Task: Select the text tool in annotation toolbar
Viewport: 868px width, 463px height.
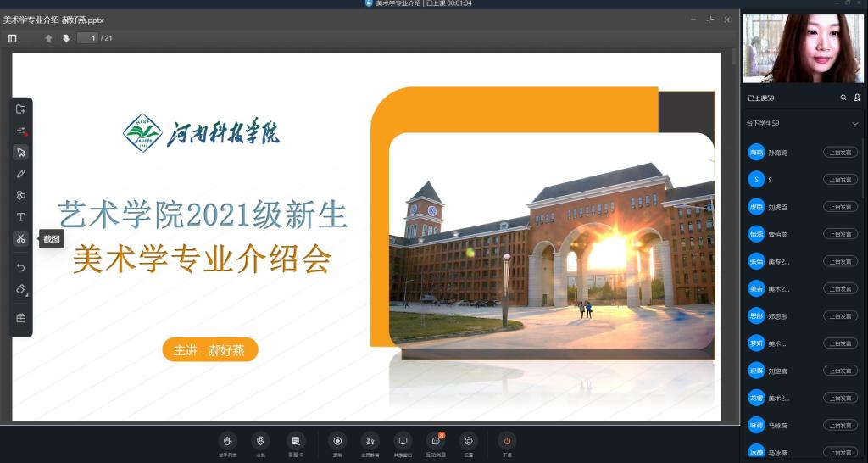Action: [21, 217]
